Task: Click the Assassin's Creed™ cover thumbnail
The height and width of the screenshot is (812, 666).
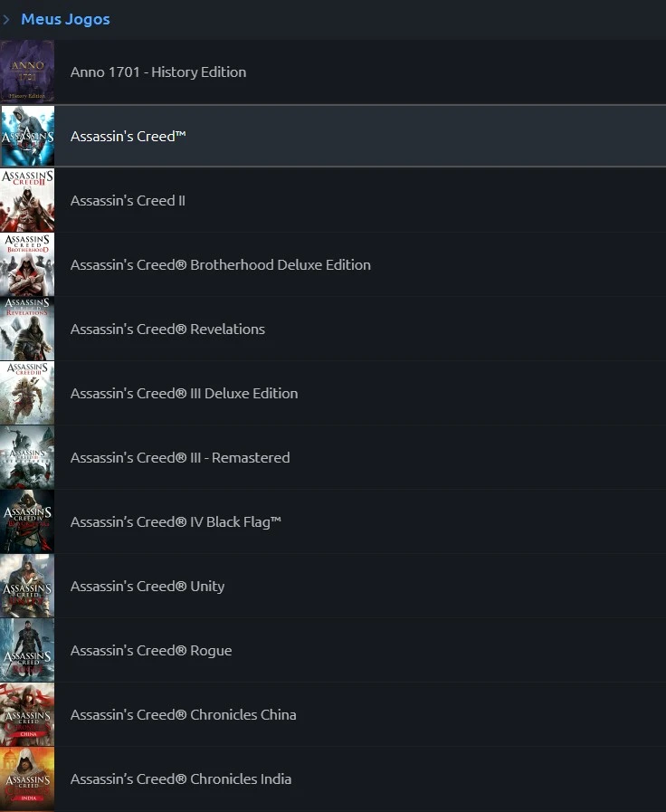Action: coord(27,136)
